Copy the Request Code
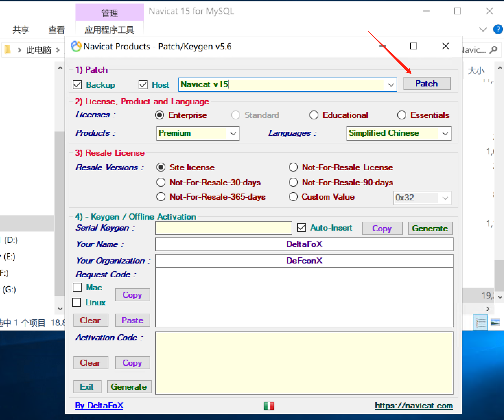Screen dimensions: 504x420 coord(132,295)
